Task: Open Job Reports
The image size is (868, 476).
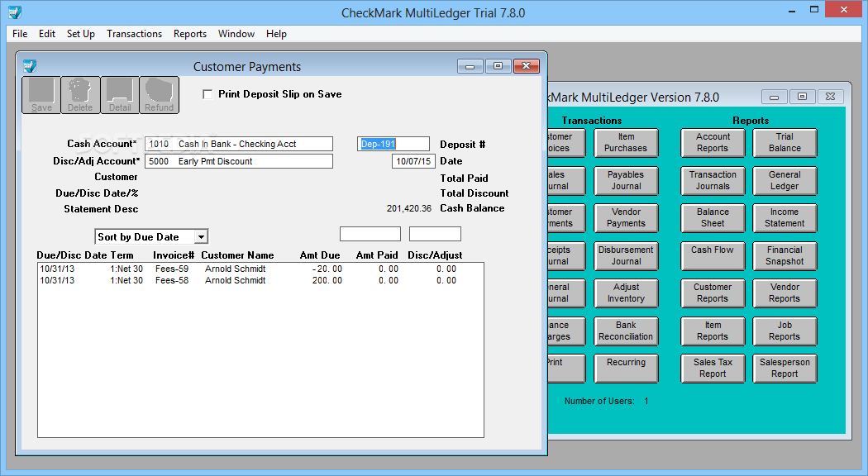Action: tap(785, 331)
